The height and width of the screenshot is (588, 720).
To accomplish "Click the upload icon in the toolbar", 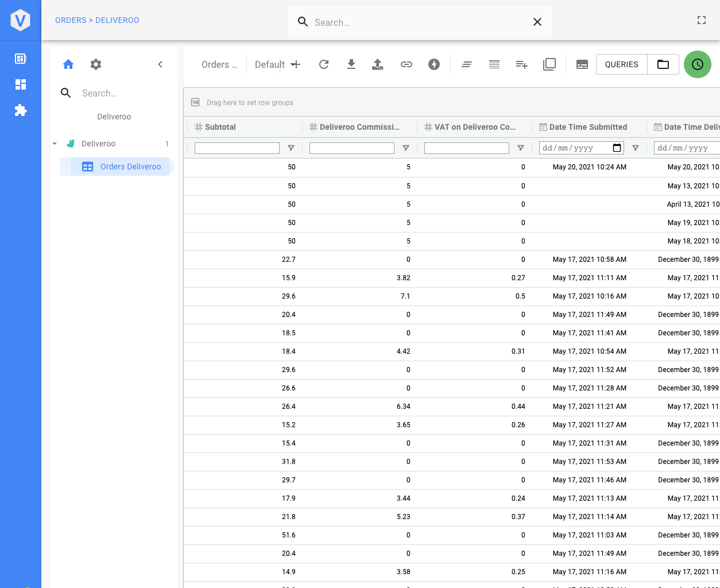I will [378, 64].
